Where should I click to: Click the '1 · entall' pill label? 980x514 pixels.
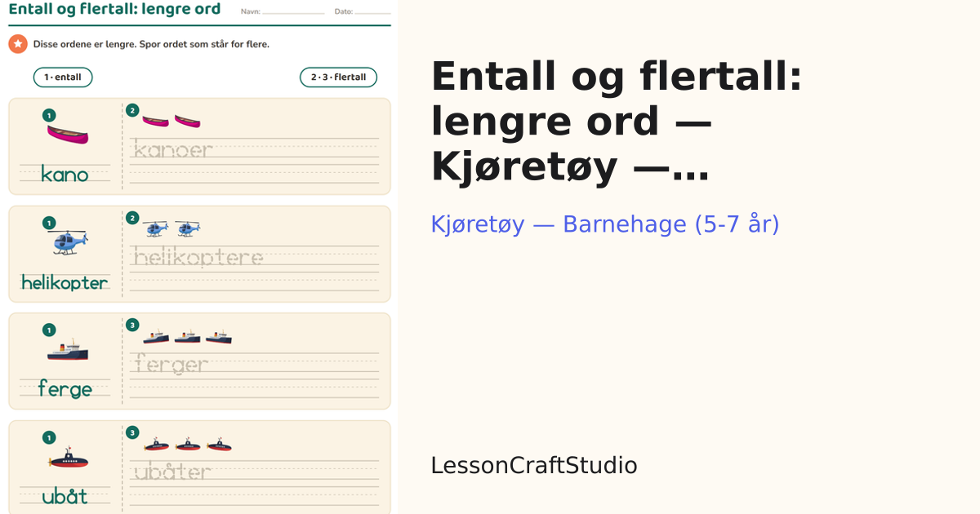(63, 78)
